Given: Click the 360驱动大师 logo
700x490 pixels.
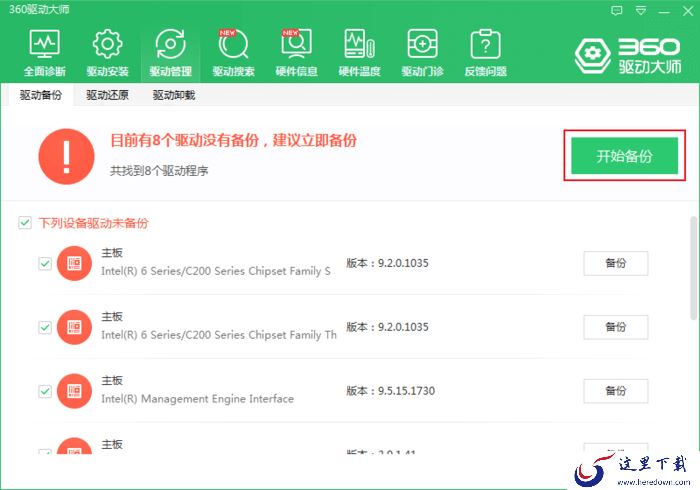Looking at the screenshot, I should tap(628, 55).
